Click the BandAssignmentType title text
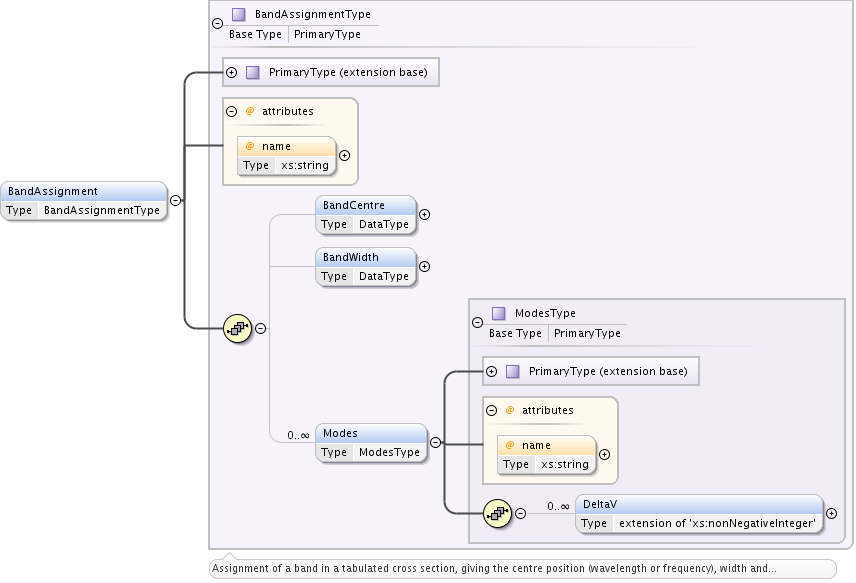856x583 pixels. (313, 14)
